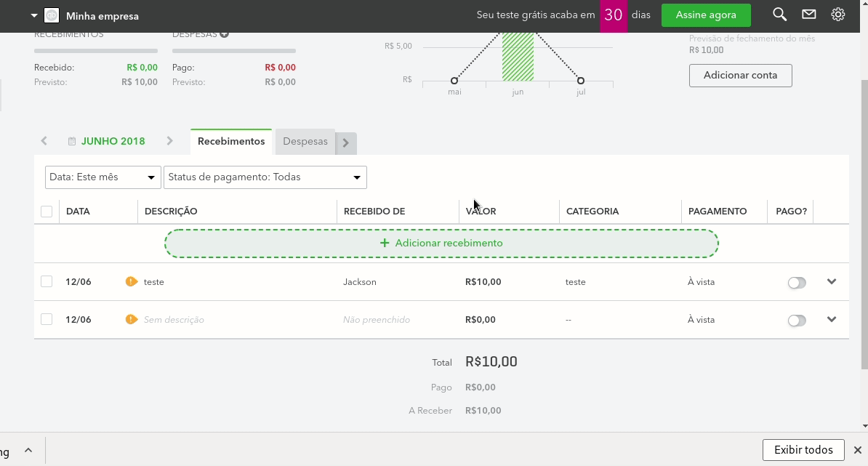The height and width of the screenshot is (466, 868).
Task: Click the Minha empresa company logo
Action: [x=51, y=14]
